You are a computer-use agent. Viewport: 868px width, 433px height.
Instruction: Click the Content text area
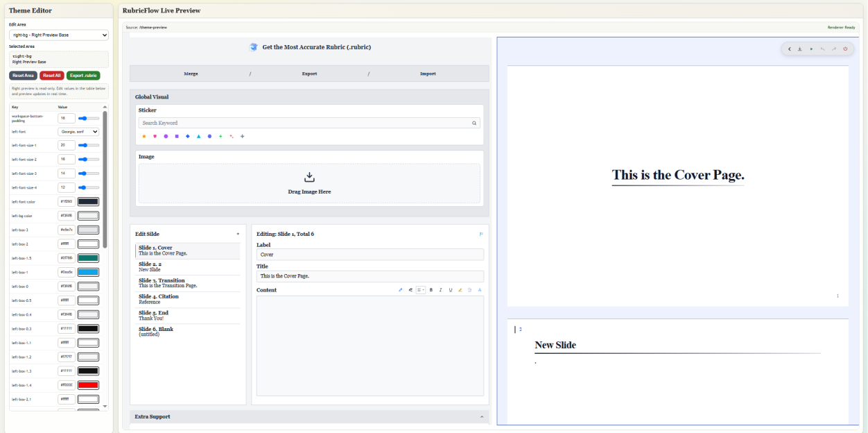click(370, 346)
